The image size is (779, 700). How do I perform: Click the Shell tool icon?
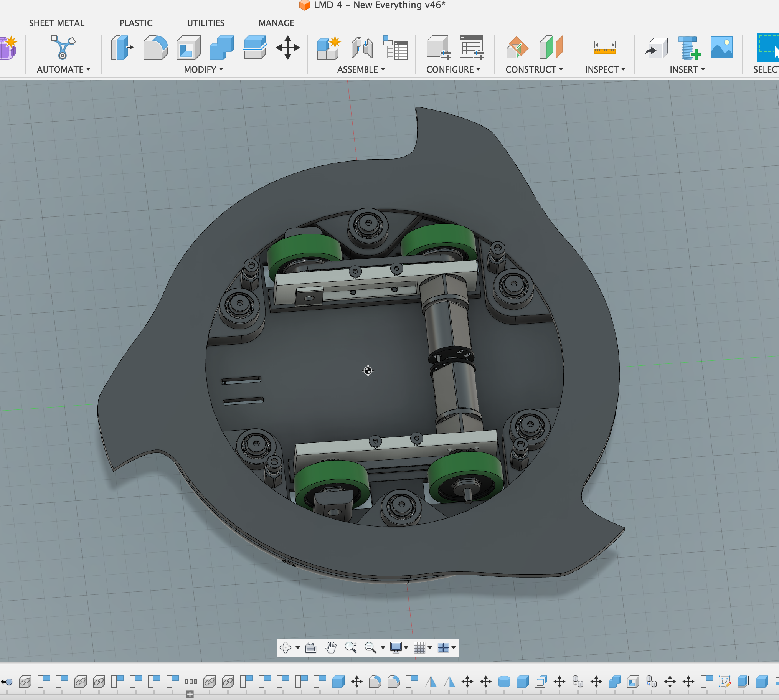(x=188, y=48)
